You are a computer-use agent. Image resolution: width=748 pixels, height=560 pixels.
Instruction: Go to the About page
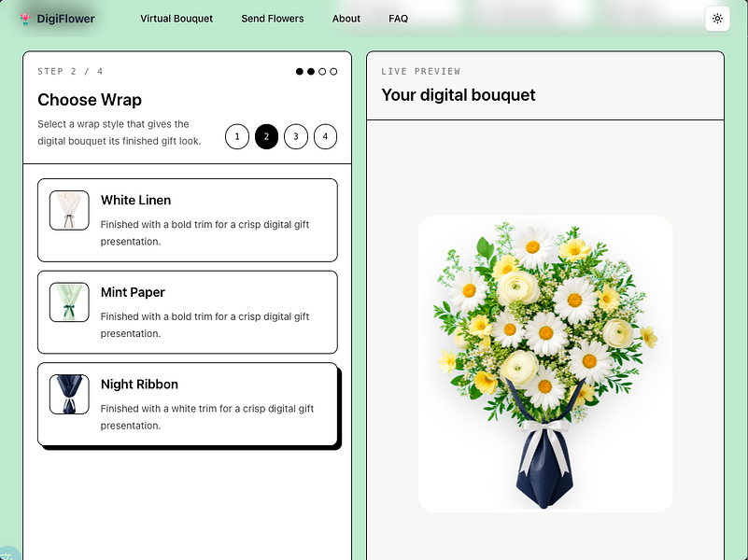pyautogui.click(x=346, y=19)
